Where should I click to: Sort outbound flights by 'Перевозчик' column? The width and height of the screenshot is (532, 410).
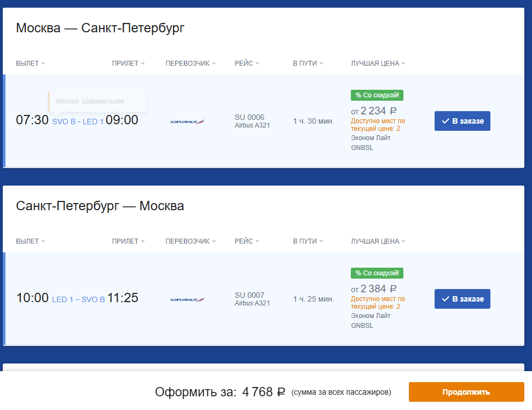point(190,63)
